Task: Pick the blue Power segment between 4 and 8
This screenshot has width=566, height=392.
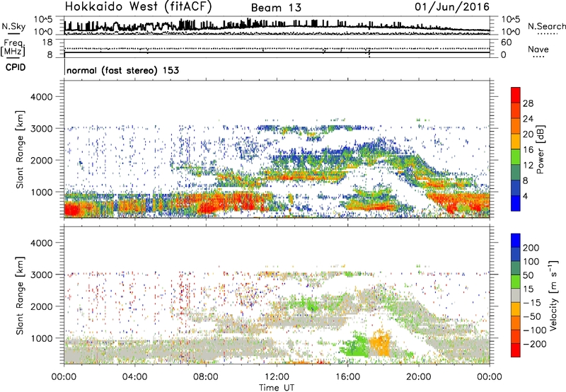Action: coord(516,188)
